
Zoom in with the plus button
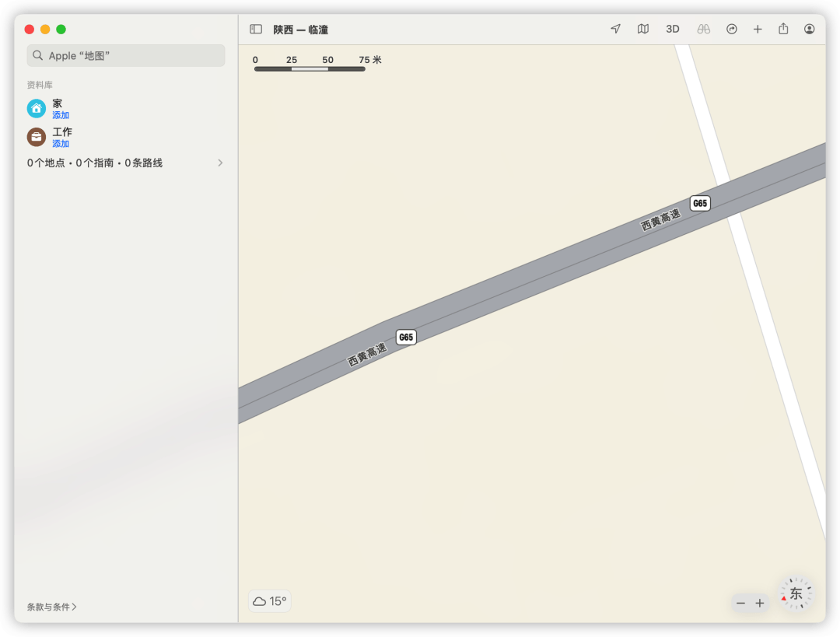[x=760, y=603]
